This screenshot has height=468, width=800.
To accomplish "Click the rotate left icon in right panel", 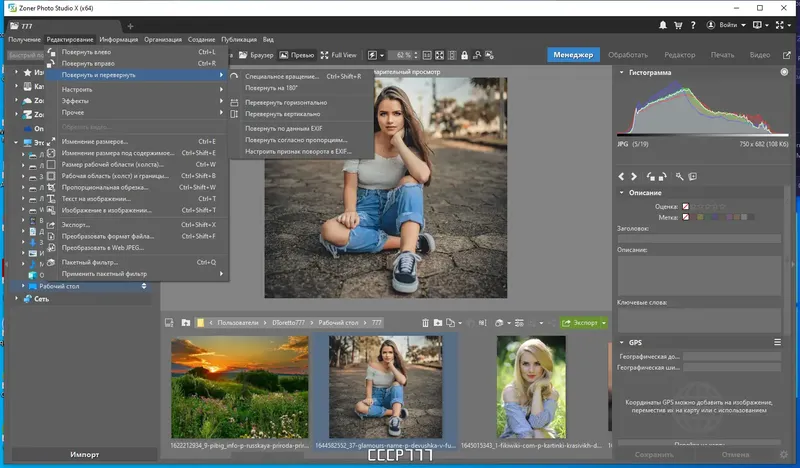I will 652,176.
